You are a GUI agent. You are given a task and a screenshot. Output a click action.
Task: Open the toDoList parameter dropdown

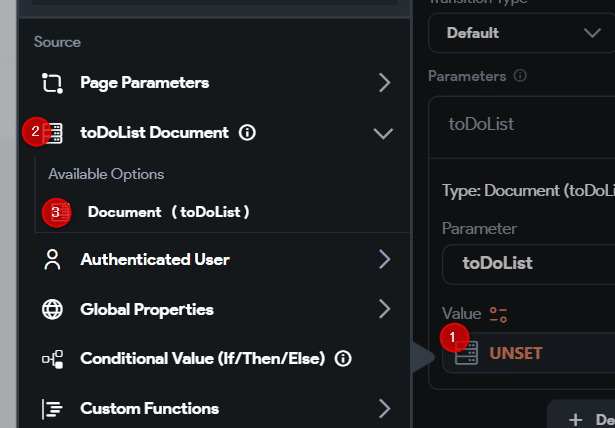(528, 264)
